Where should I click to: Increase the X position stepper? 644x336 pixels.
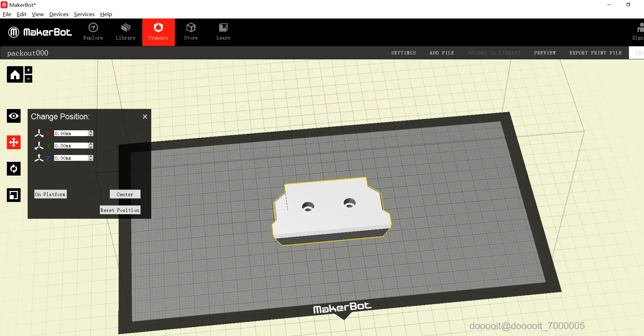(x=91, y=132)
